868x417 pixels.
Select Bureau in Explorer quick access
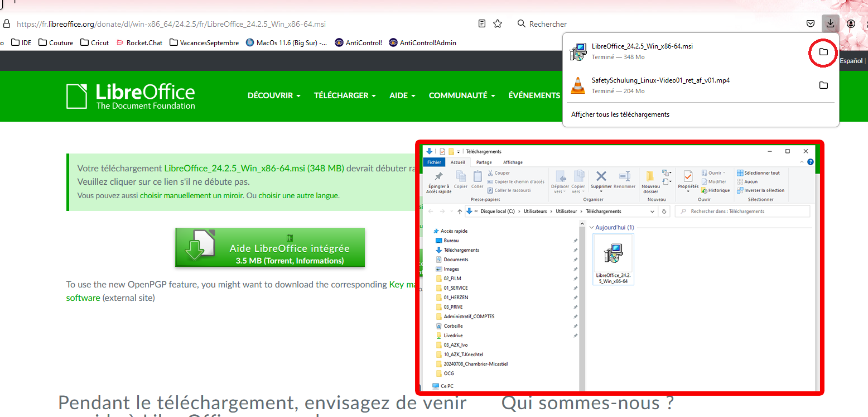point(451,241)
